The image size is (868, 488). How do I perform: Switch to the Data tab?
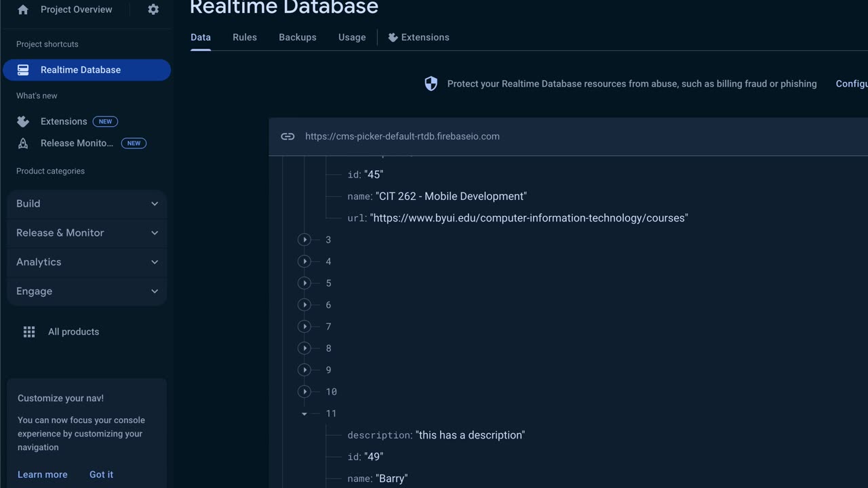coord(201,37)
